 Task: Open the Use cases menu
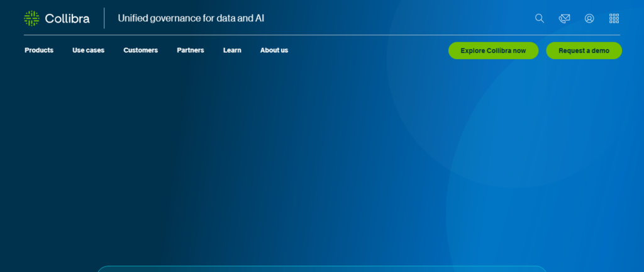(x=88, y=50)
